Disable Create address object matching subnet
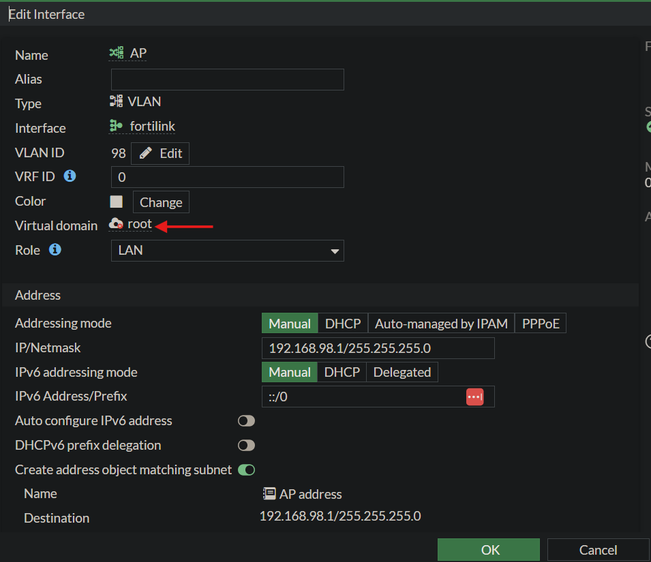The image size is (651, 562). tap(246, 470)
